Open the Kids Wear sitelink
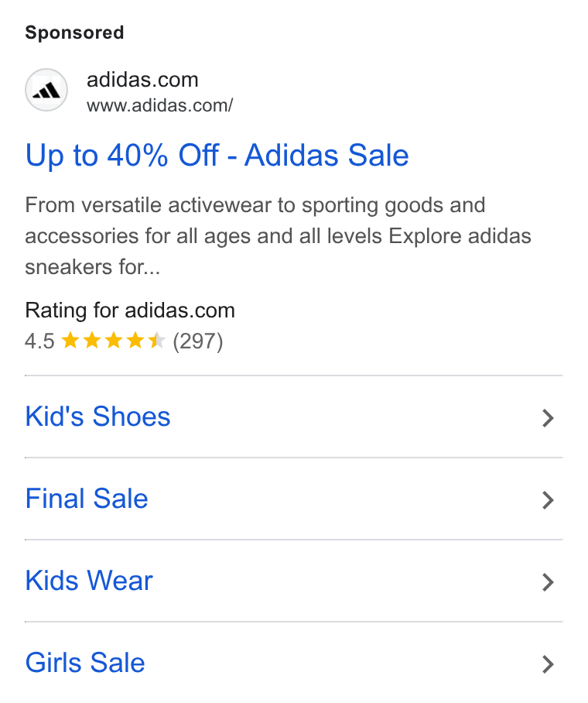The width and height of the screenshot is (588, 703). (89, 580)
